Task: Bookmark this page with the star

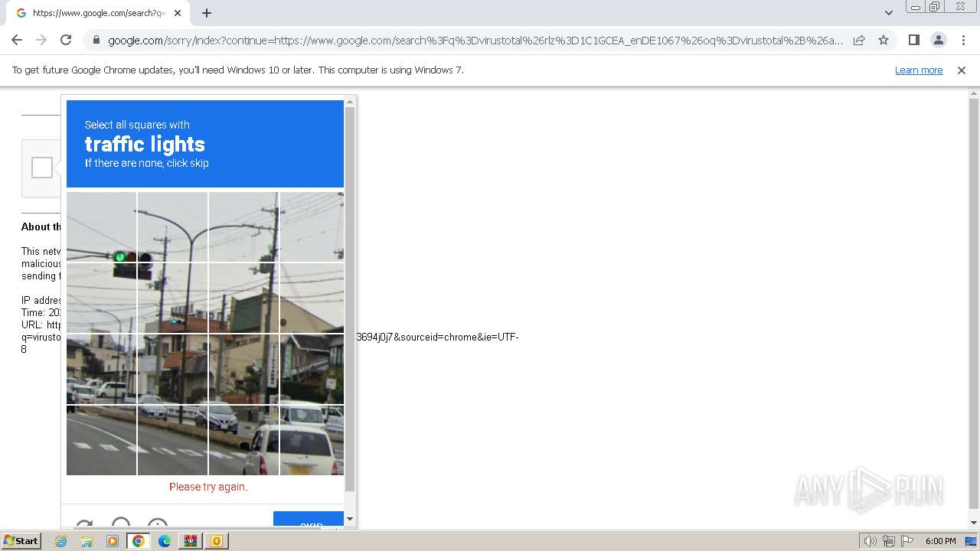Action: coord(884,40)
